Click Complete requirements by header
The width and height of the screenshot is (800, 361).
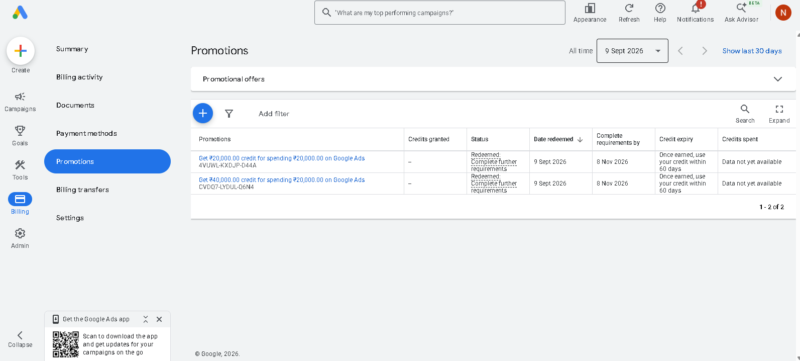[x=618, y=139]
